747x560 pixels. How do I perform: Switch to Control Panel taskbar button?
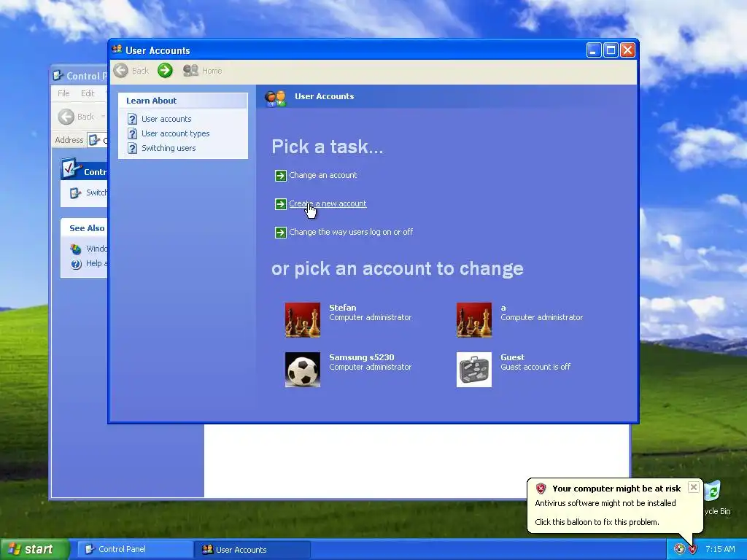pos(134,549)
